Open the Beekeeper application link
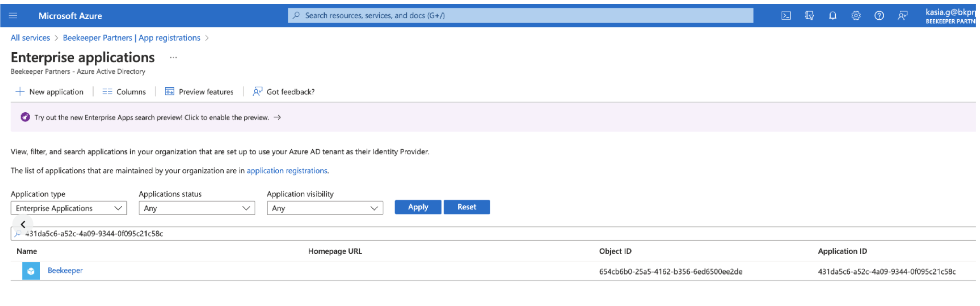980x306 pixels. pos(65,271)
